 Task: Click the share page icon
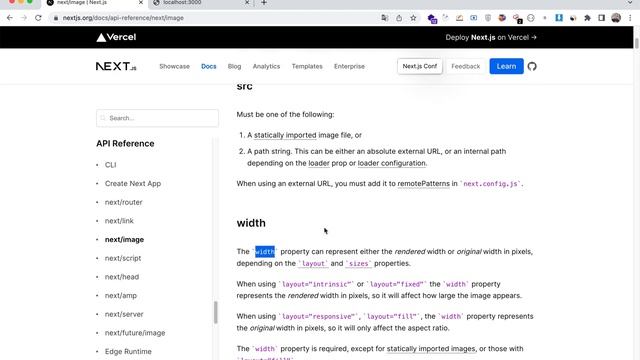click(x=399, y=18)
